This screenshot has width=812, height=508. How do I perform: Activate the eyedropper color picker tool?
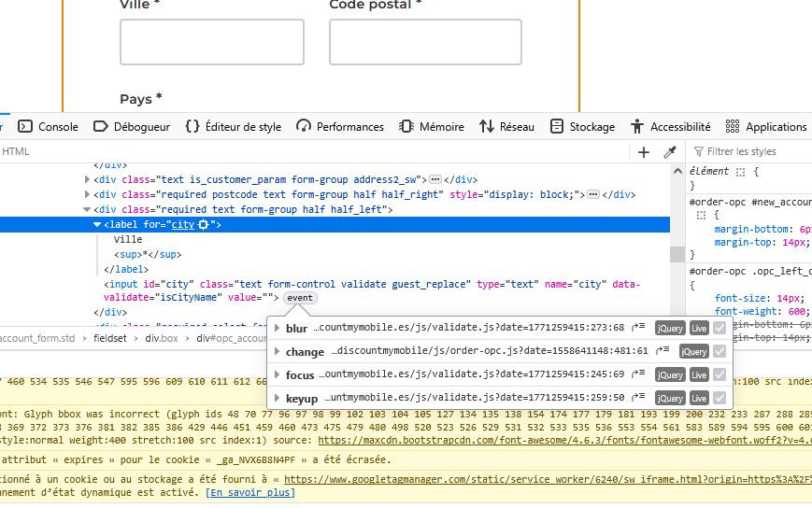coord(669,152)
